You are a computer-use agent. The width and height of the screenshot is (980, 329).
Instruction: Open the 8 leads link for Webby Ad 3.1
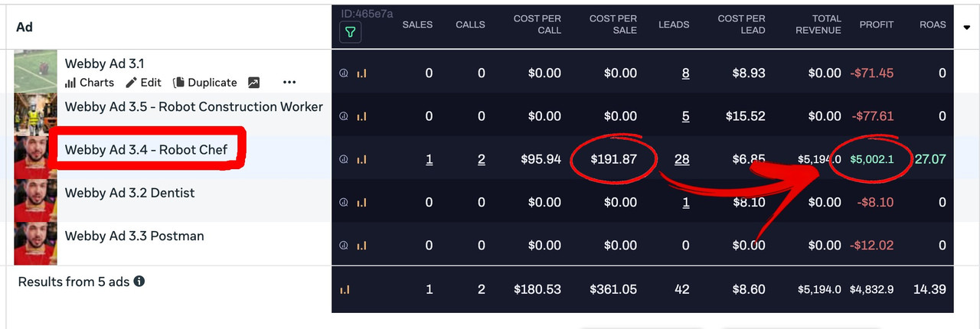coord(685,73)
